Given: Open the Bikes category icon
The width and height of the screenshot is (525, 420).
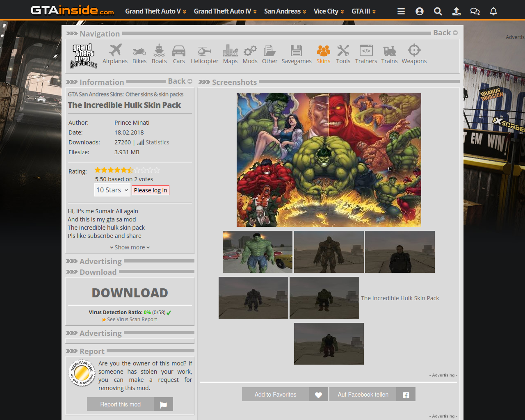Looking at the screenshot, I should (x=139, y=51).
